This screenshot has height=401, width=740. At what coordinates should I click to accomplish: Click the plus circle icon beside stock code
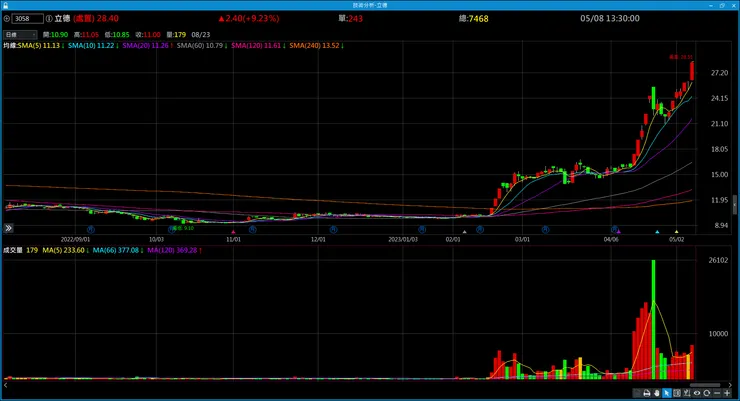pyautogui.click(x=7, y=18)
